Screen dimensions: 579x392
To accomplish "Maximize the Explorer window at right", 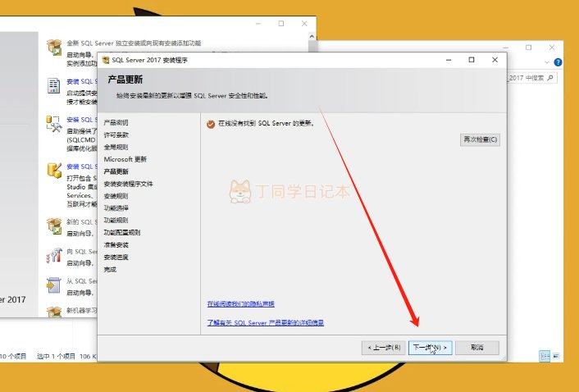I will (529, 48).
